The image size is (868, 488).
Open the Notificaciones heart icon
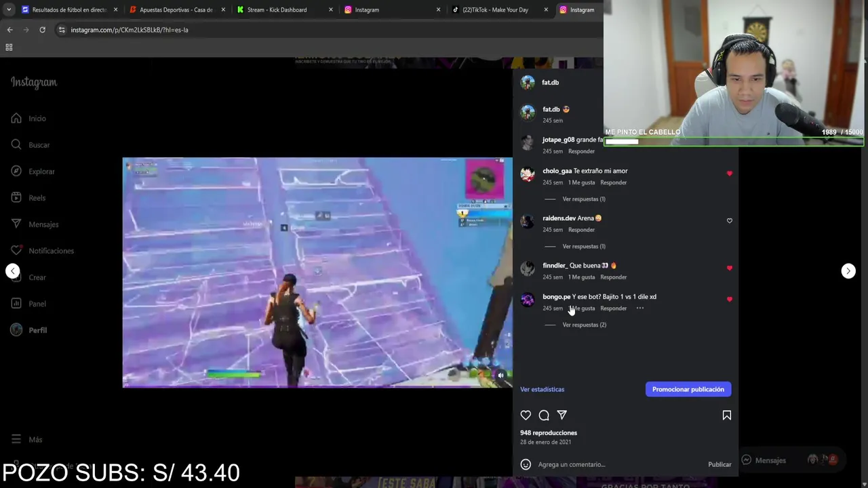point(16,251)
